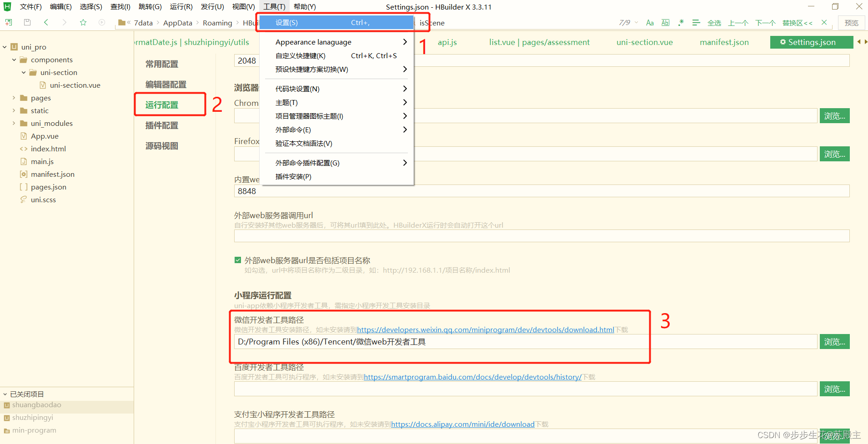Open manifest.json in project tree

pyautogui.click(x=53, y=174)
